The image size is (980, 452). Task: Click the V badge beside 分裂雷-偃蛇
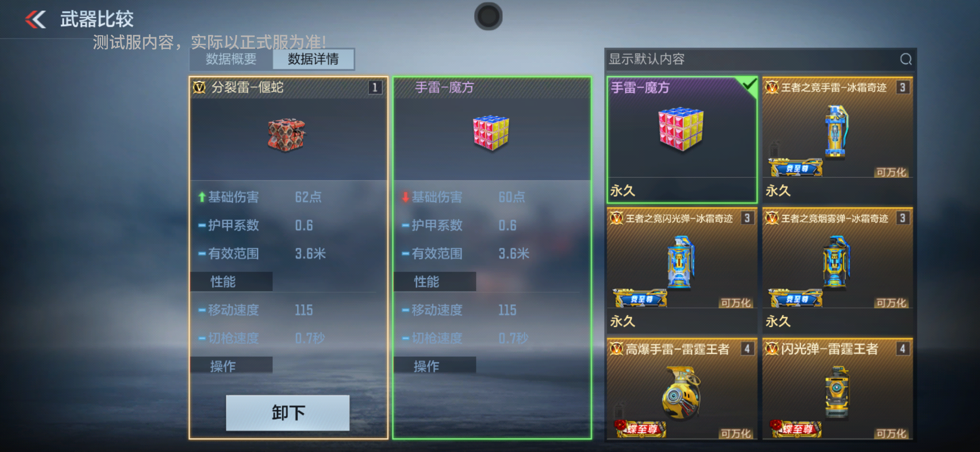pos(199,87)
